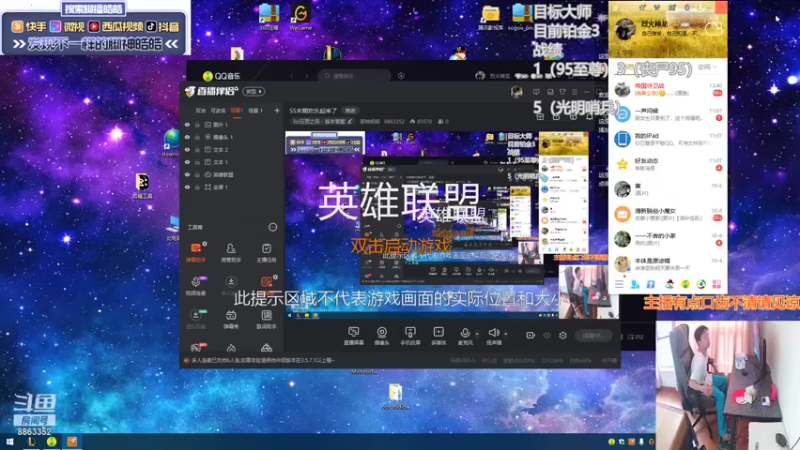800x450 pixels.
Task: Open 好友动态 entry in QQ list
Action: 667,164
